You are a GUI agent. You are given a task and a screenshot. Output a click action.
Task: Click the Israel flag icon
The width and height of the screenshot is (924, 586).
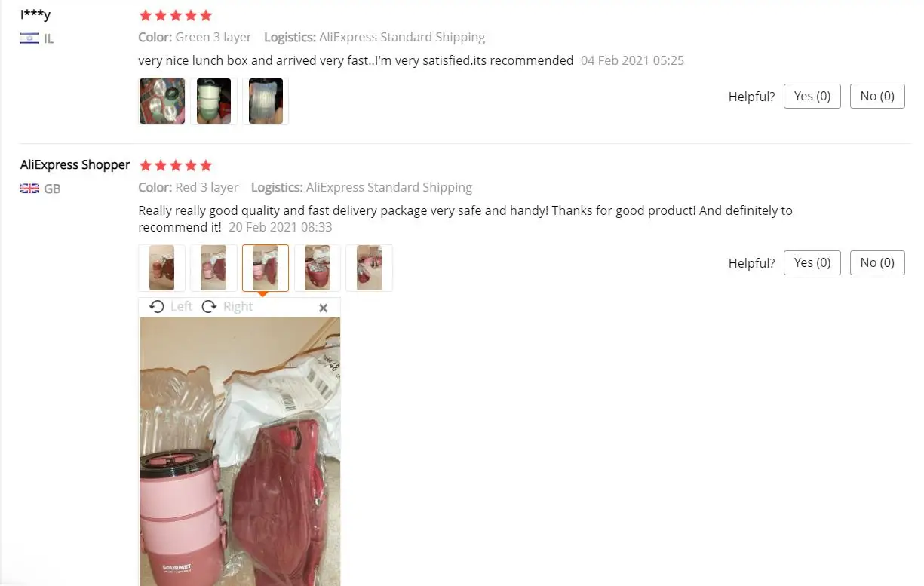click(x=29, y=38)
